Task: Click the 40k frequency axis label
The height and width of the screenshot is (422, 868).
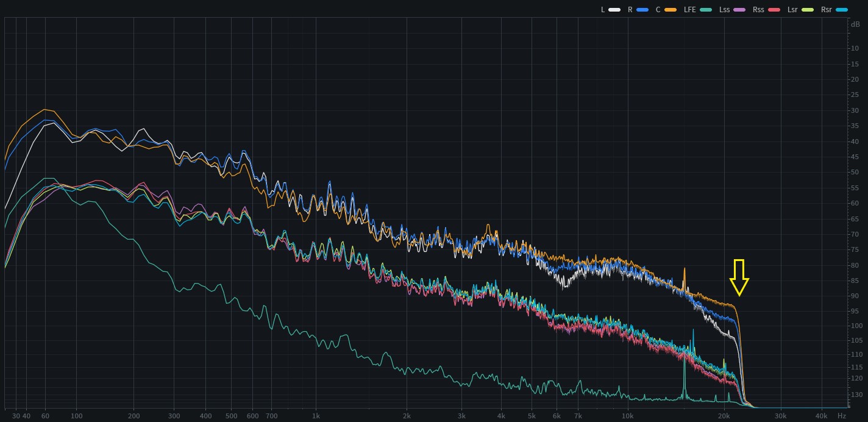Action: tap(821, 416)
